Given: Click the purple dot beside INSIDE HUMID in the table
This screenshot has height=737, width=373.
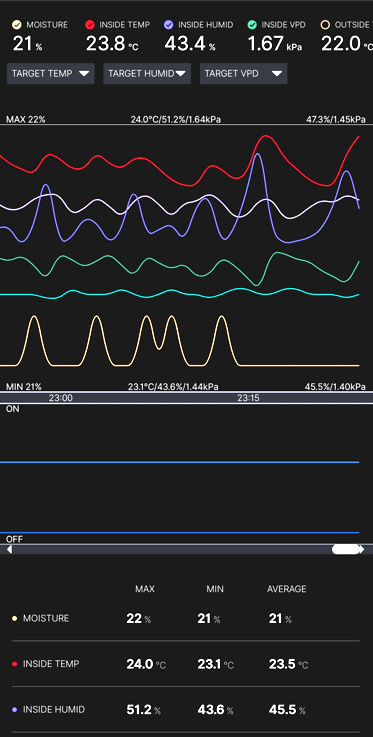Looking at the screenshot, I should (x=15, y=710).
